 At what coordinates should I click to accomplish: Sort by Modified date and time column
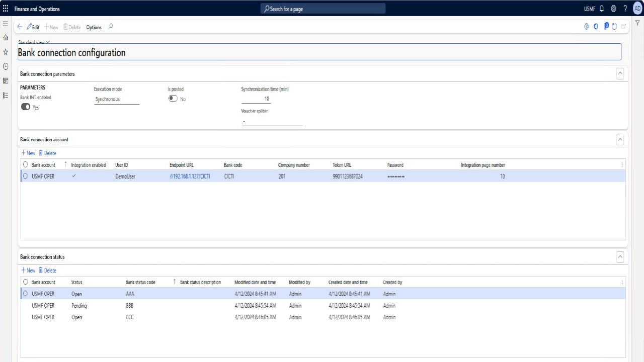pos(255,282)
